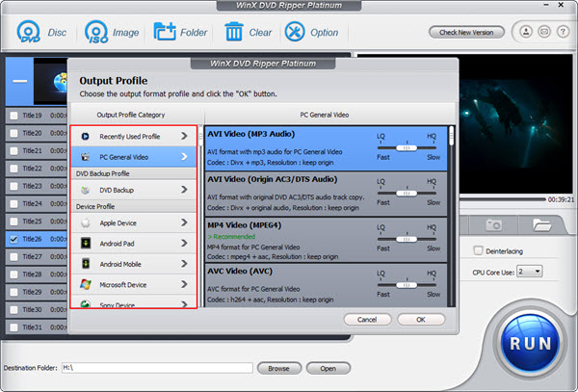Image resolution: width=578 pixels, height=392 pixels.
Task: Click MP4 Video MPEG4 quality slider
Action: [x=407, y=239]
